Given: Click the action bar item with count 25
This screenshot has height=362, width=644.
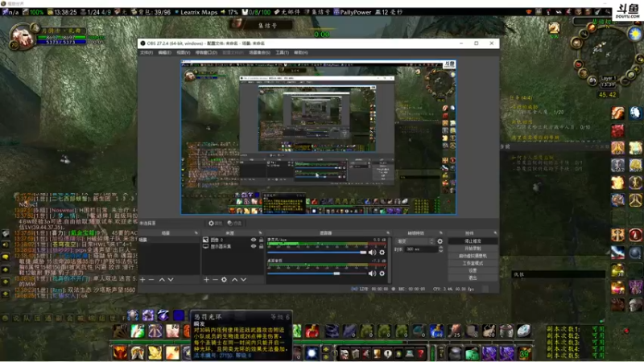Looking at the screenshot, I should pyautogui.click(x=454, y=331).
